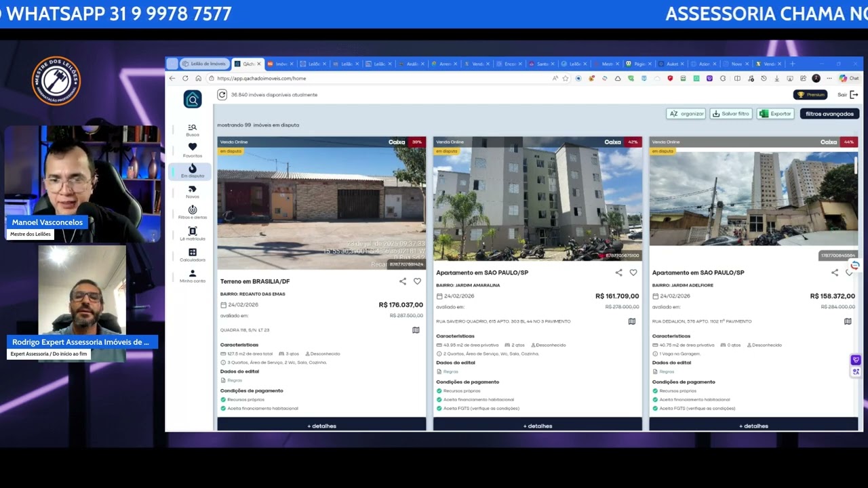Image resolution: width=868 pixels, height=488 pixels.
Task: Share the Jardim Adelfiore apartment listing
Action: pyautogui.click(x=835, y=272)
